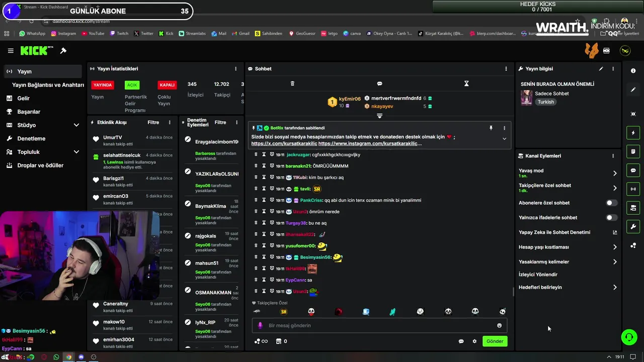
Task: Open the instagram.com/kursatkarakilic link
Action: pyautogui.click(x=370, y=144)
